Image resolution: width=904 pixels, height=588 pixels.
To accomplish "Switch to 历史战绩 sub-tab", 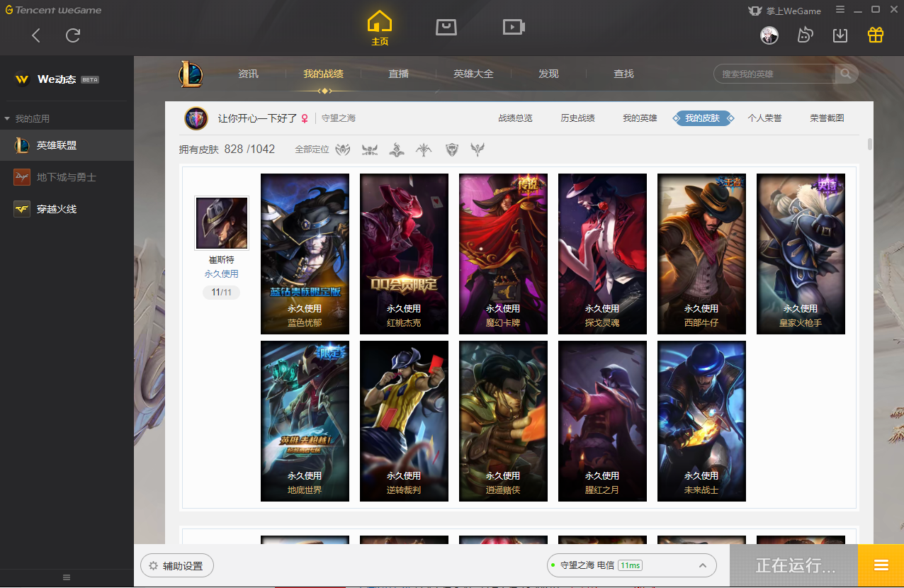I will (577, 118).
